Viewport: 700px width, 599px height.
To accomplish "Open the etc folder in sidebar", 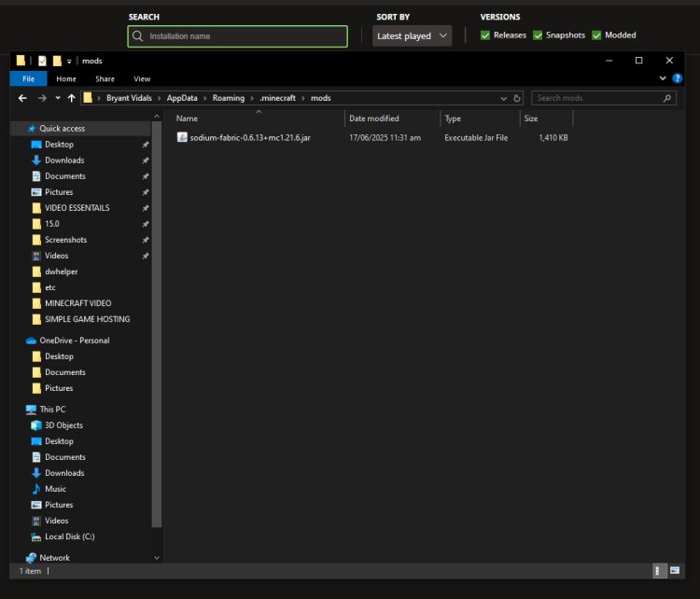I will [50, 287].
